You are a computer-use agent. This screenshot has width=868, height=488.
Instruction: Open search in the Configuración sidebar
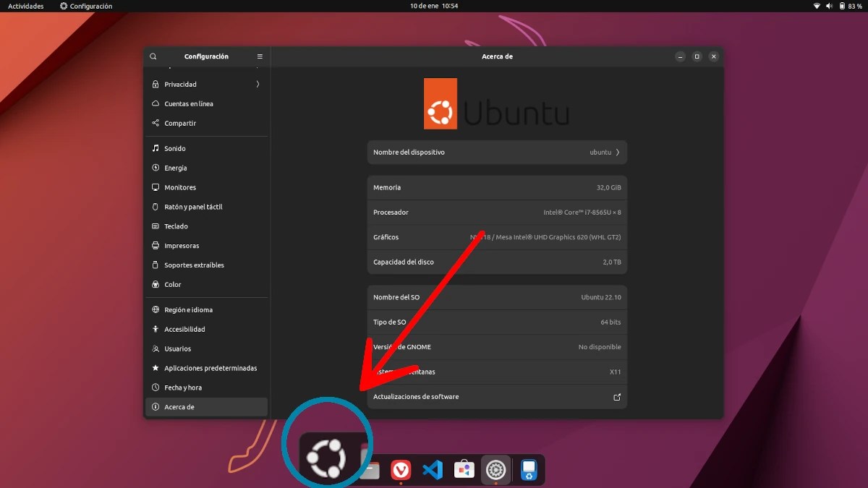click(153, 56)
